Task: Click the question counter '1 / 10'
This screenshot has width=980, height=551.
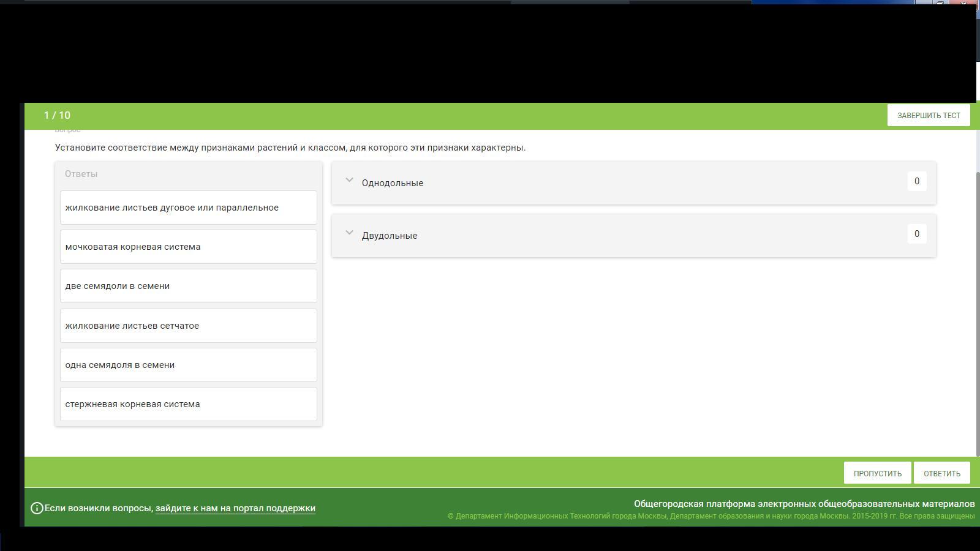Action: (57, 115)
